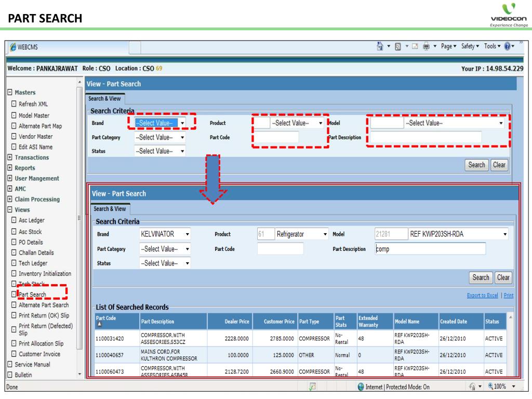This screenshot has width=532, height=399.
Task: Click the Home icon in browser toolbar
Action: click(380, 46)
